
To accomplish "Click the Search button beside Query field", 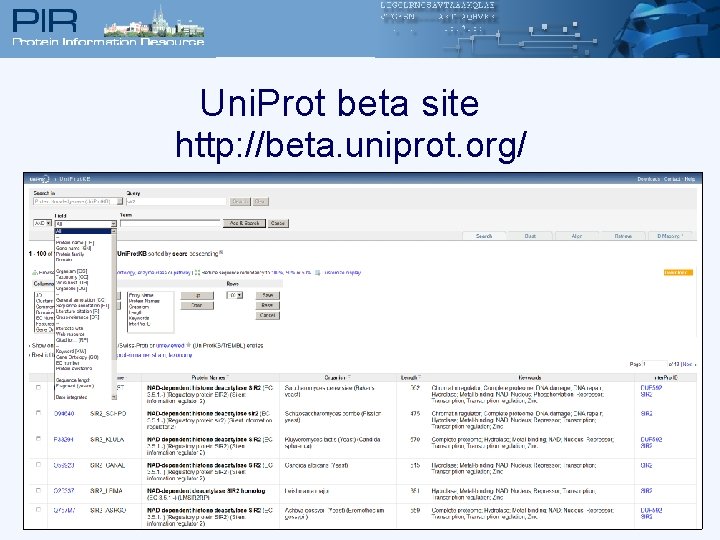I will pos(240,202).
